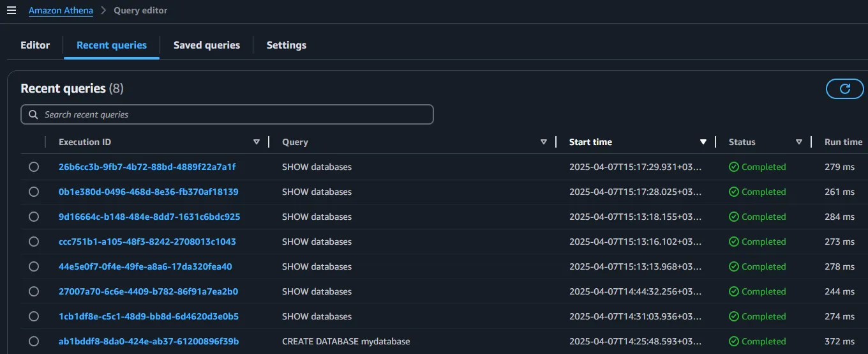Switch to the Editor tab
868x354 pixels.
tap(35, 45)
